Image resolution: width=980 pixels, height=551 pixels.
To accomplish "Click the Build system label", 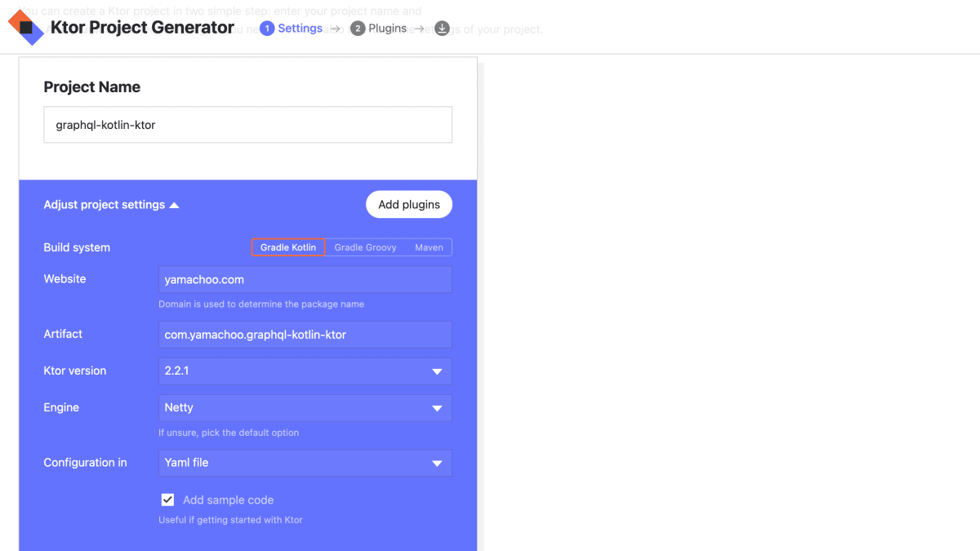I will click(77, 247).
